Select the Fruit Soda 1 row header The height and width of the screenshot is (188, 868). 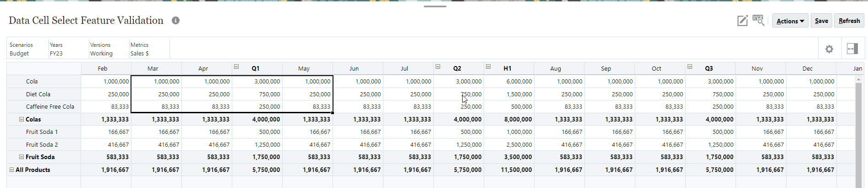44,132
